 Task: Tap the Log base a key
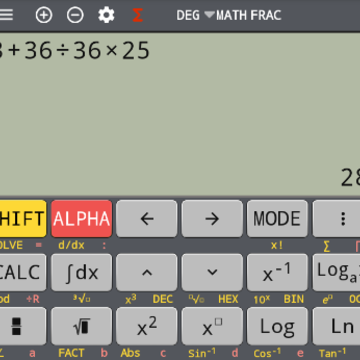click(336, 272)
